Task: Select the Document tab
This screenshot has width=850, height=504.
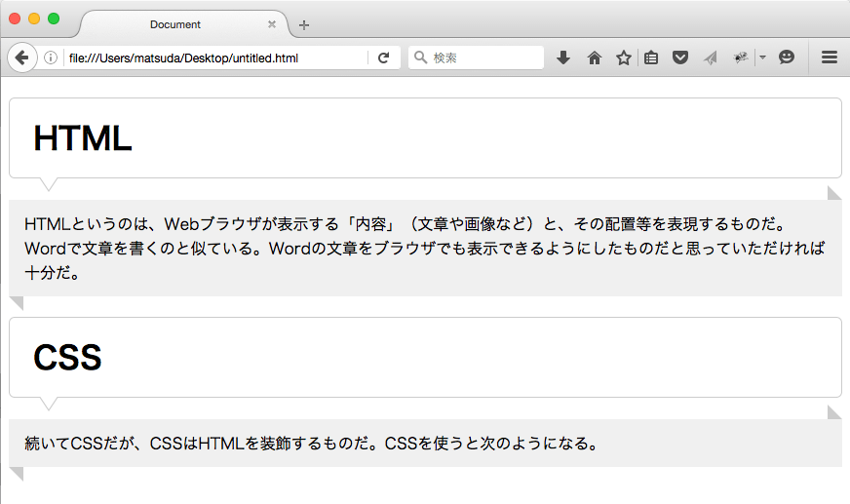Action: pyautogui.click(x=175, y=24)
